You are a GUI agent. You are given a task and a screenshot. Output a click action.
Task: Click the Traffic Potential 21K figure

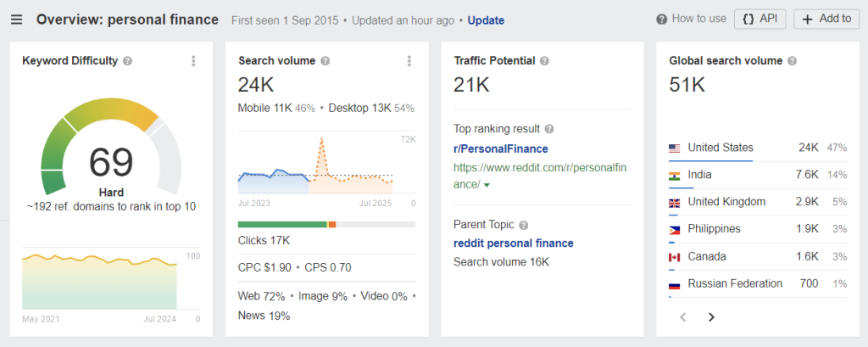[471, 86]
